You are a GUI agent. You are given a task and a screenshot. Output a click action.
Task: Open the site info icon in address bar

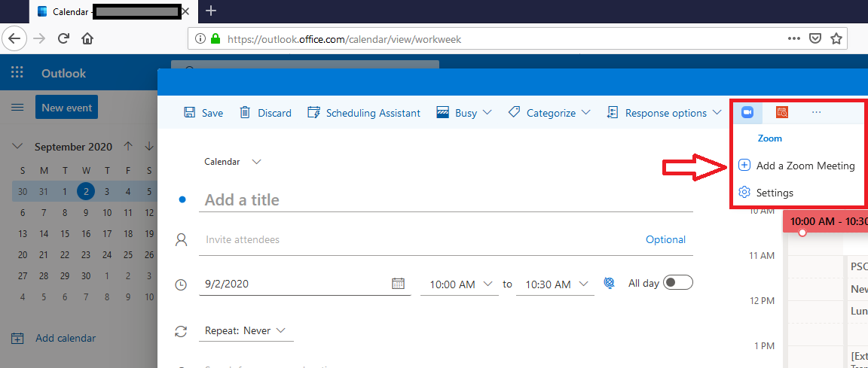[x=199, y=39]
